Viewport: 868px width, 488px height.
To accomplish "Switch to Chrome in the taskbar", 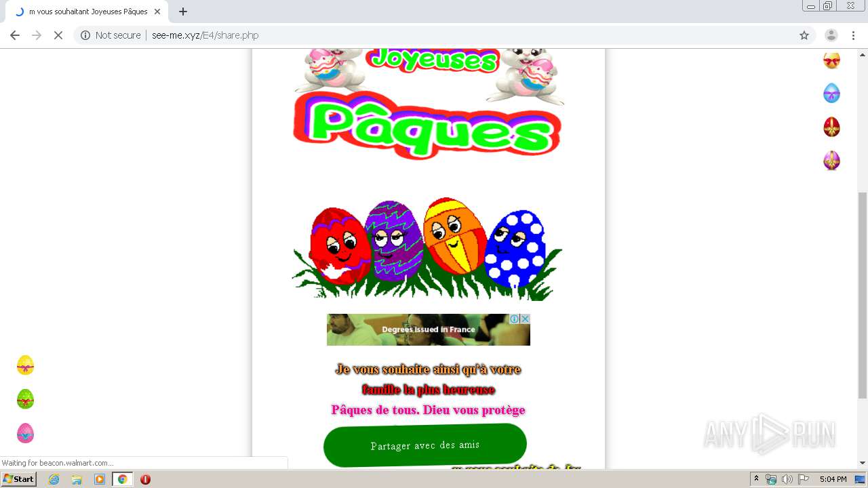I will pos(123,479).
